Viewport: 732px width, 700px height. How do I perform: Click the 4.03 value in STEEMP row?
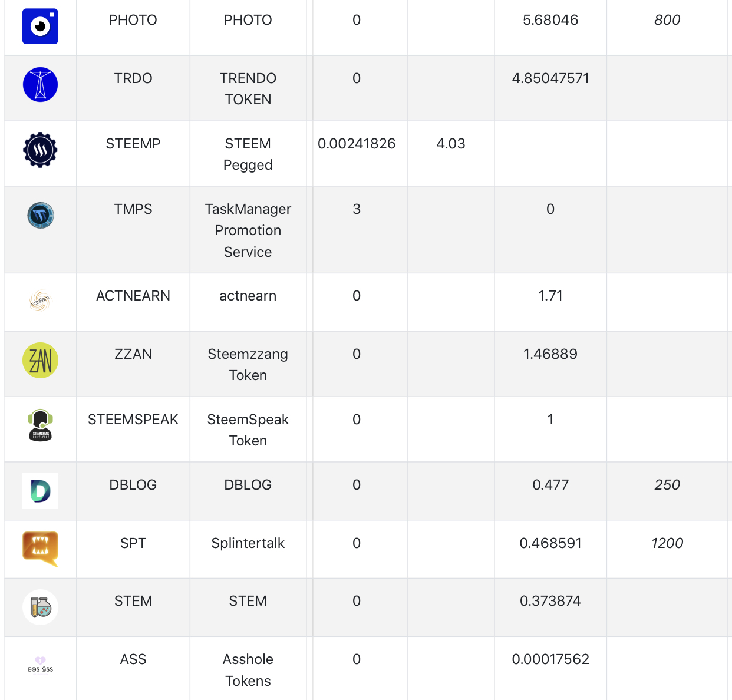pyautogui.click(x=451, y=144)
